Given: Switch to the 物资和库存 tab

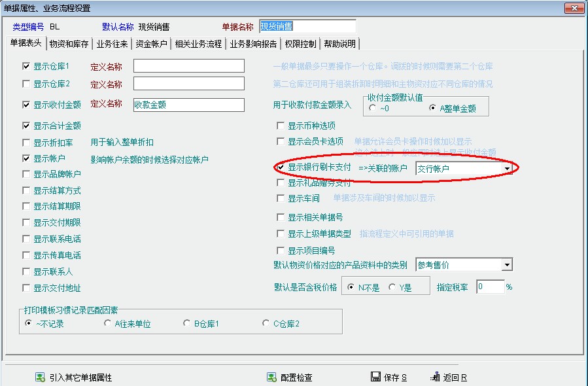Looking at the screenshot, I should coord(69,44).
